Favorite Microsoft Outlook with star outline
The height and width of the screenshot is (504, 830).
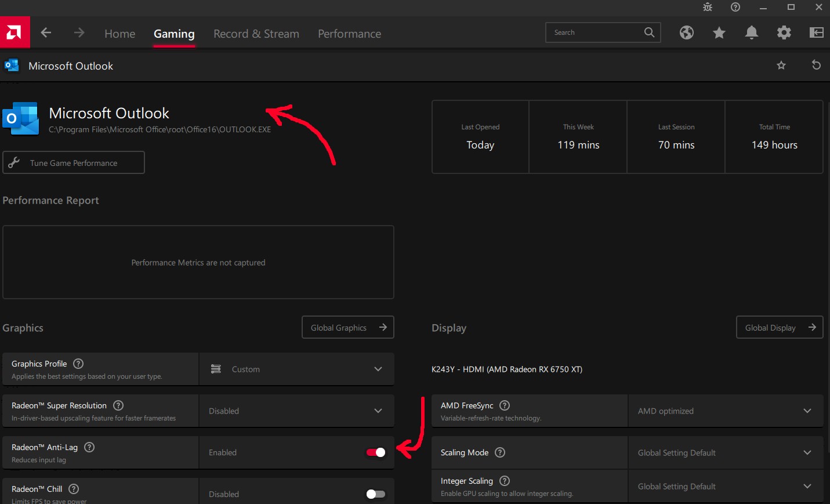781,65
